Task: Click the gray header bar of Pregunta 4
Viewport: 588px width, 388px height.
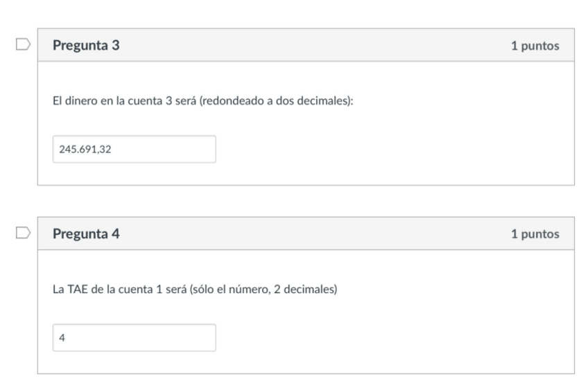Action: click(312, 234)
